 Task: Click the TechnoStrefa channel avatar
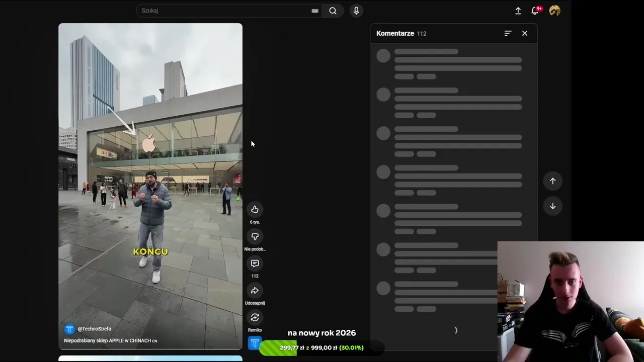[x=69, y=329]
